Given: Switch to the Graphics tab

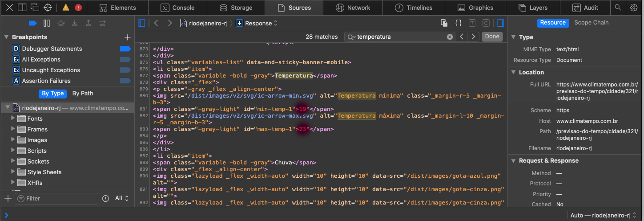Looking at the screenshot, I should (475, 8).
